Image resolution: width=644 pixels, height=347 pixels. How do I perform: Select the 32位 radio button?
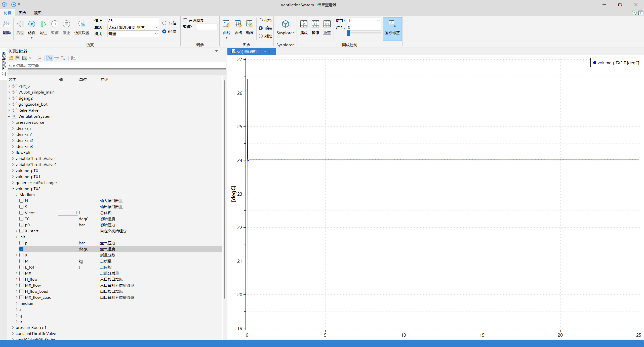[x=164, y=23]
